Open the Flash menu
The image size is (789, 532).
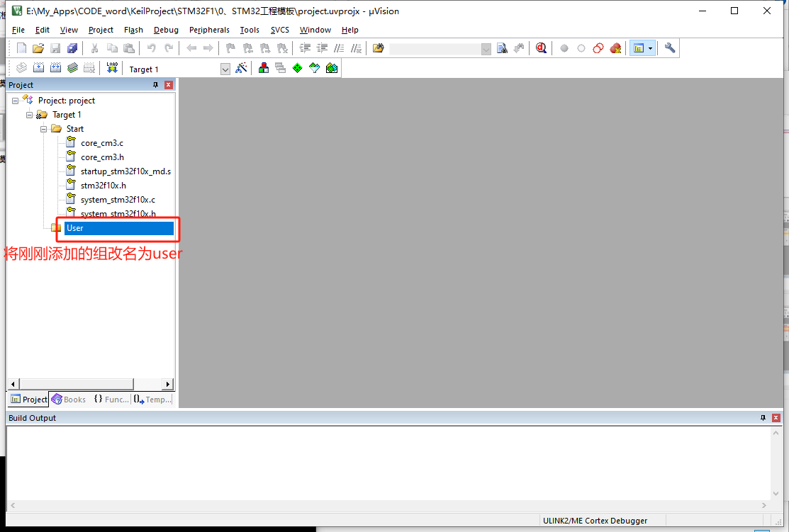point(133,30)
